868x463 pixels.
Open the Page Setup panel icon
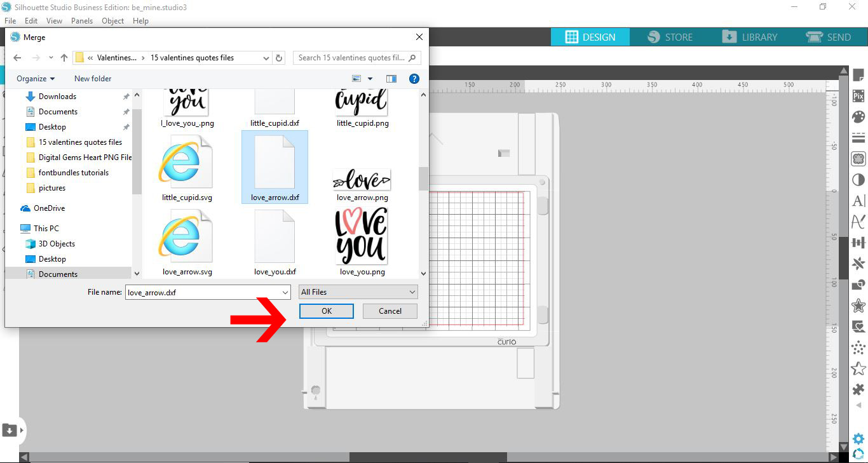coord(858,76)
